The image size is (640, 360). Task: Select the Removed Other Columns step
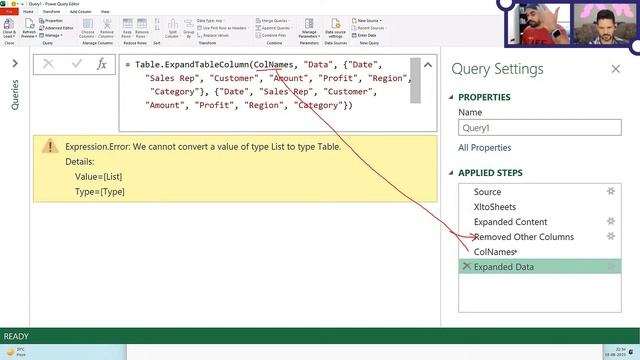[540, 237]
